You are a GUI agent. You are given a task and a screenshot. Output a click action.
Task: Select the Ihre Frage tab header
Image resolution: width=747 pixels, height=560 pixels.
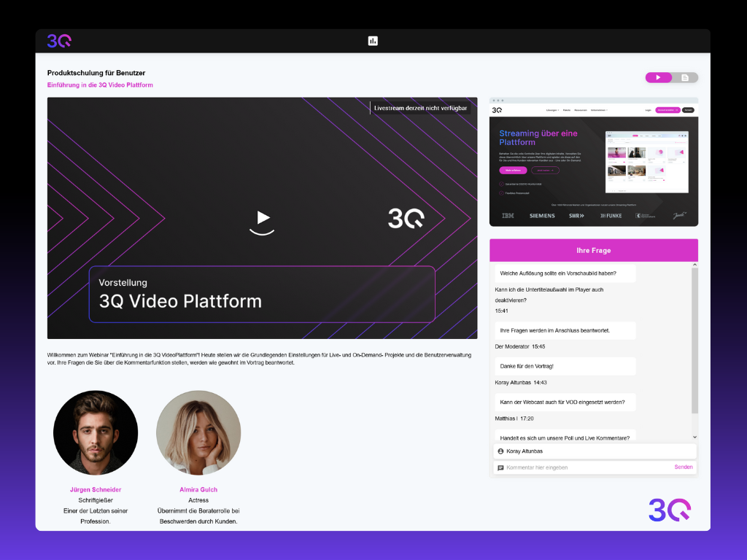594,251
